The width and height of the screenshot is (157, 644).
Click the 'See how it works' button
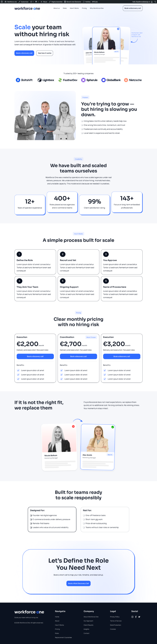click(45, 53)
